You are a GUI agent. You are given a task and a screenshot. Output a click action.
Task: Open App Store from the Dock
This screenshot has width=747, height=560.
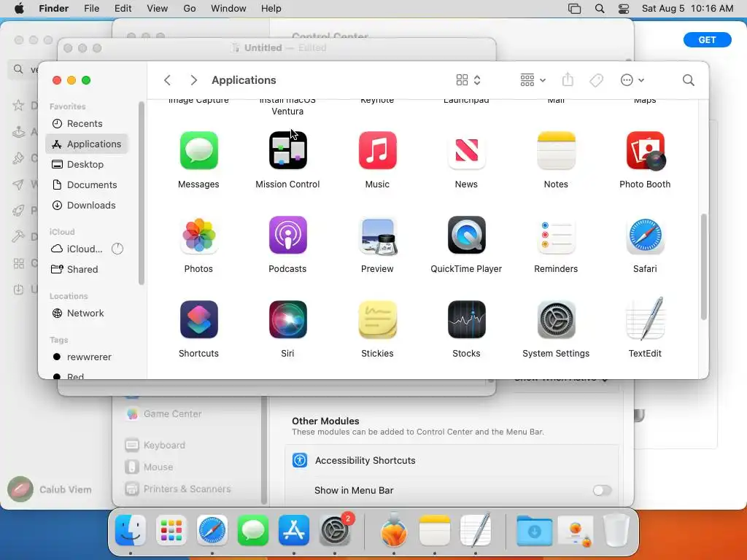(294, 530)
